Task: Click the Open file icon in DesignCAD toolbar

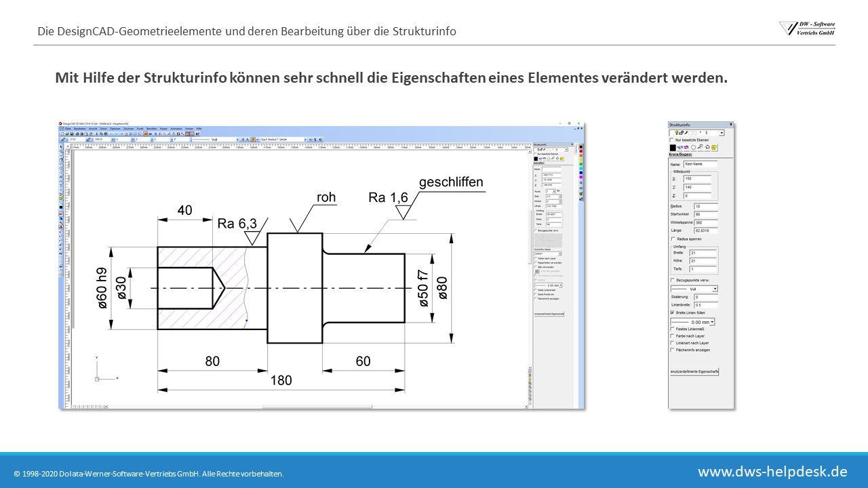Action: (67, 134)
